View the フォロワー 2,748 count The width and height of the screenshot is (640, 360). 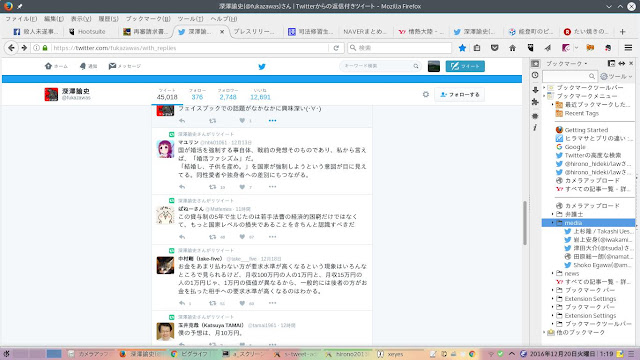228,94
